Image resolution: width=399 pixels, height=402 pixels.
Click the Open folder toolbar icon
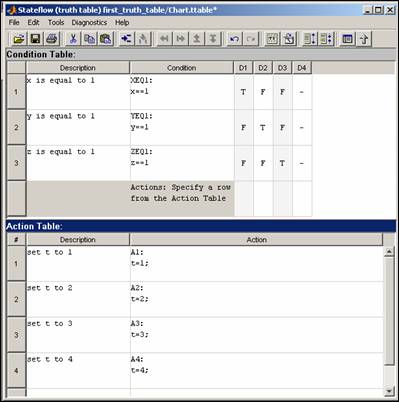point(19,39)
